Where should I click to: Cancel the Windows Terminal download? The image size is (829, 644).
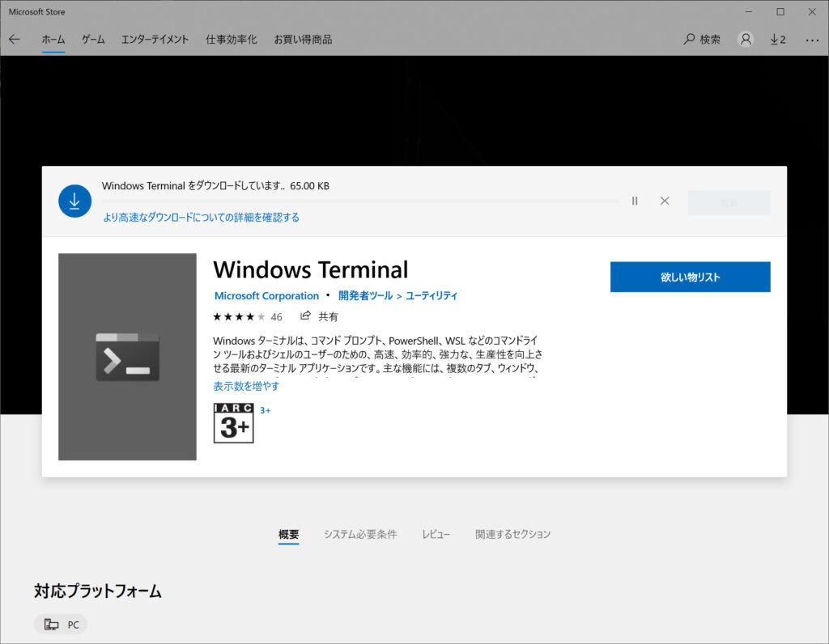[665, 201]
